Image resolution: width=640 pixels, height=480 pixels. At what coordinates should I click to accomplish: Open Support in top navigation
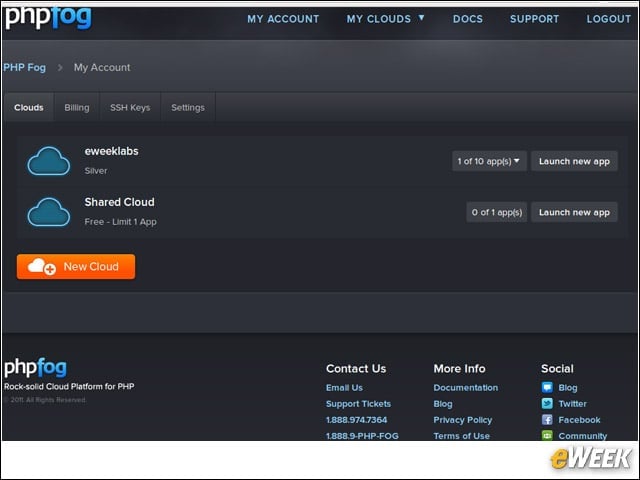click(x=534, y=19)
